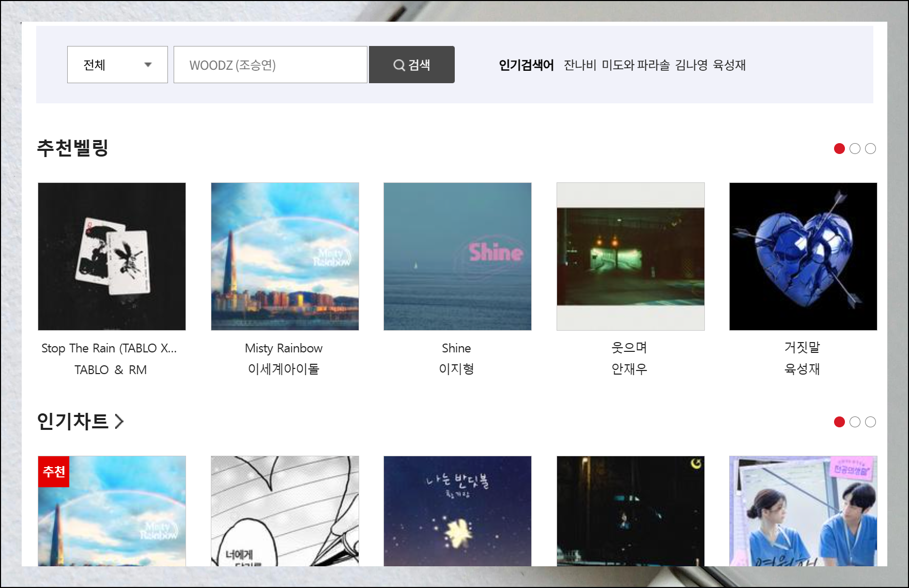Screen dimensions: 909x588
Task: Click artist name 안재우
Action: (x=629, y=369)
